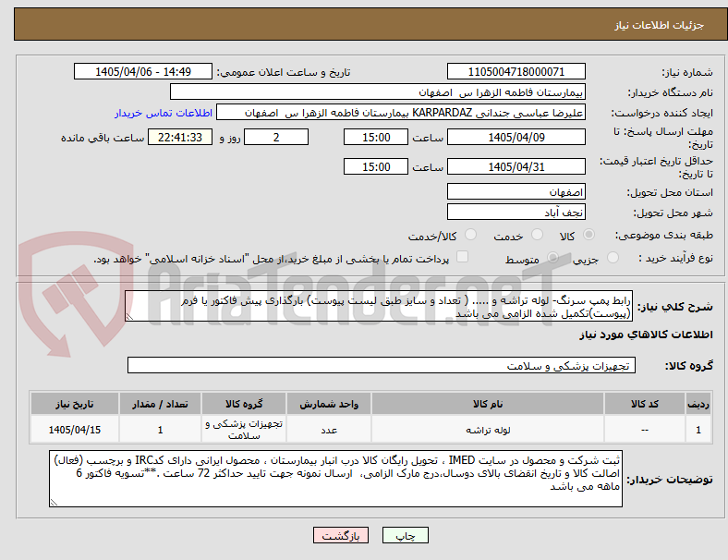Select the خدمت radio button
The width and height of the screenshot is (728, 560).
[x=537, y=235]
